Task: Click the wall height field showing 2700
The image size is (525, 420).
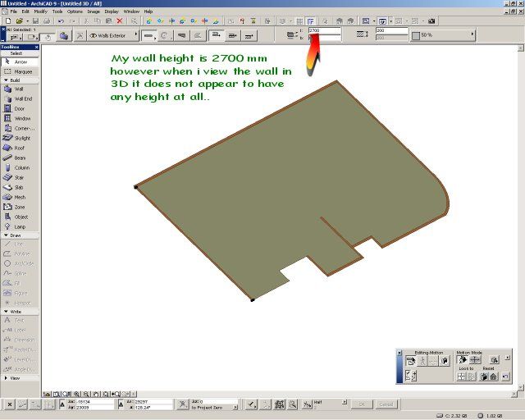Action: pos(325,30)
